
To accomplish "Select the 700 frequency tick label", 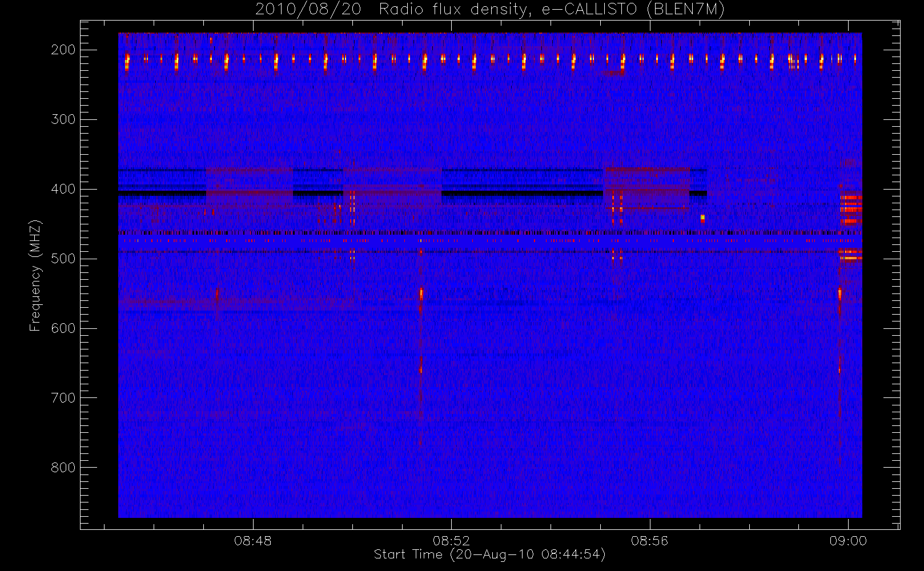I will pyautogui.click(x=63, y=398).
